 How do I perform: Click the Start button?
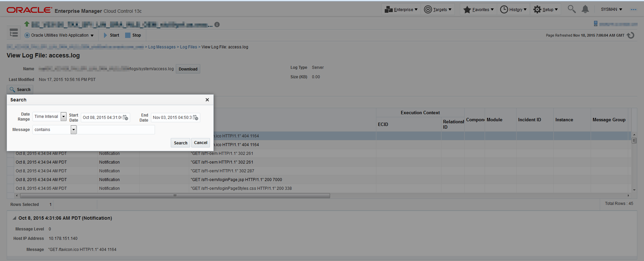click(112, 35)
